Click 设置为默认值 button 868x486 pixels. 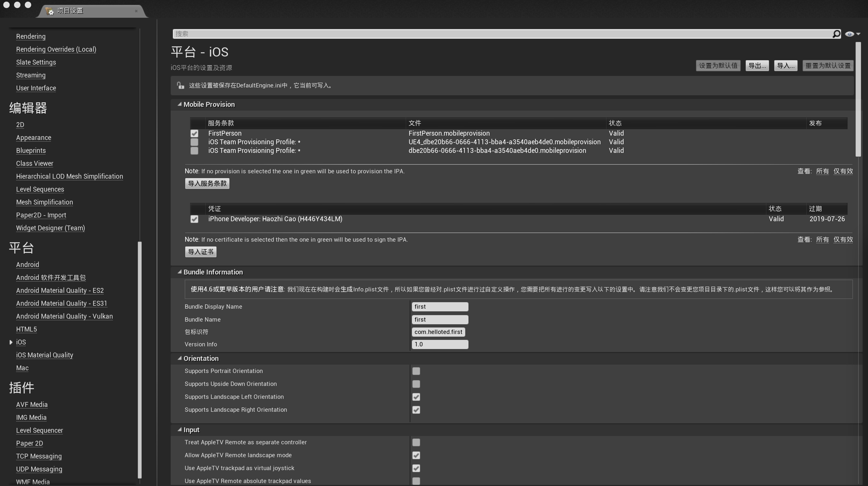click(x=718, y=66)
